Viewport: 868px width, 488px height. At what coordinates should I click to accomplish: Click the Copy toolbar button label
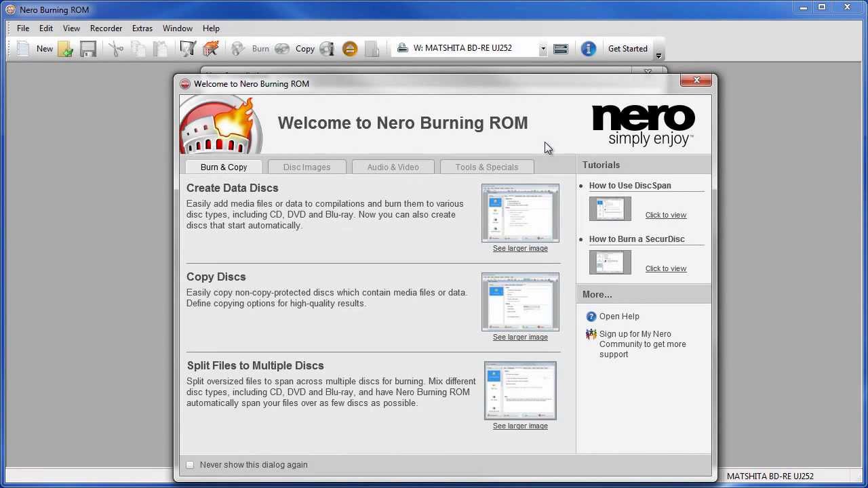tap(305, 49)
